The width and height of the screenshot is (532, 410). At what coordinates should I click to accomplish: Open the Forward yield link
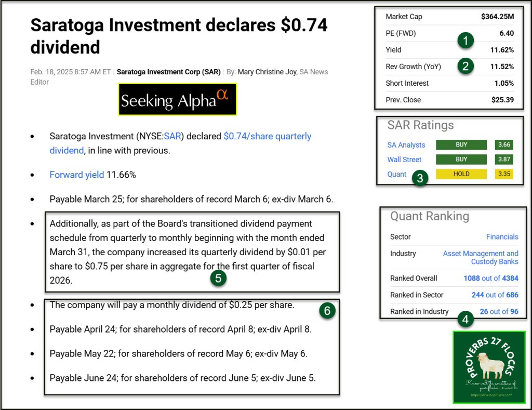[x=77, y=175]
